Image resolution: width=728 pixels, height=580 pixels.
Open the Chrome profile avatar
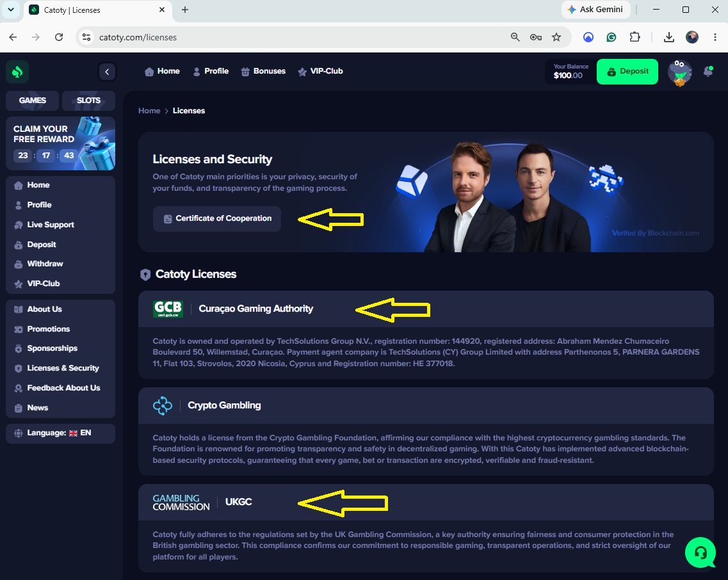coord(692,37)
